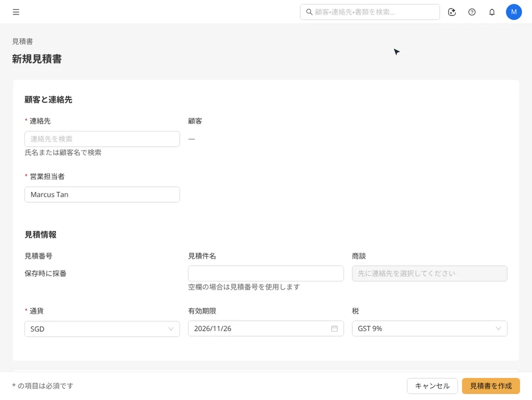Click the 見積書を作成 button
Viewport: 532px width, 400px height.
point(490,386)
